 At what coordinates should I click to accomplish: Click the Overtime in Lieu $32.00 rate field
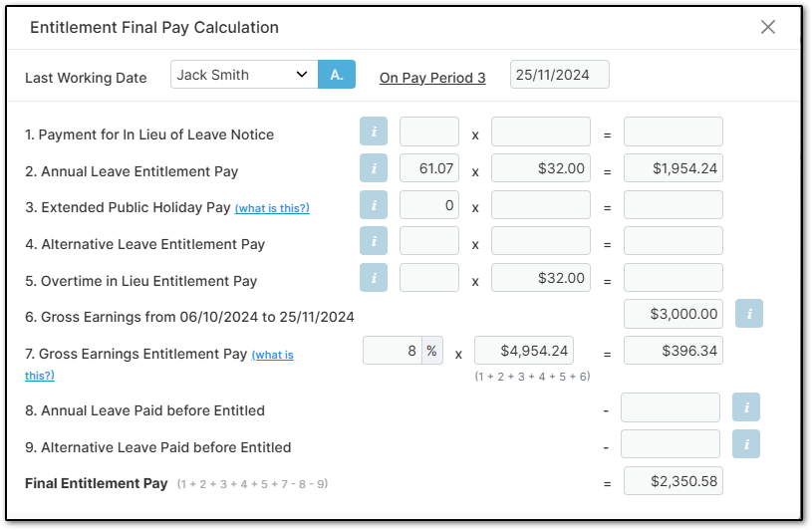[541, 278]
